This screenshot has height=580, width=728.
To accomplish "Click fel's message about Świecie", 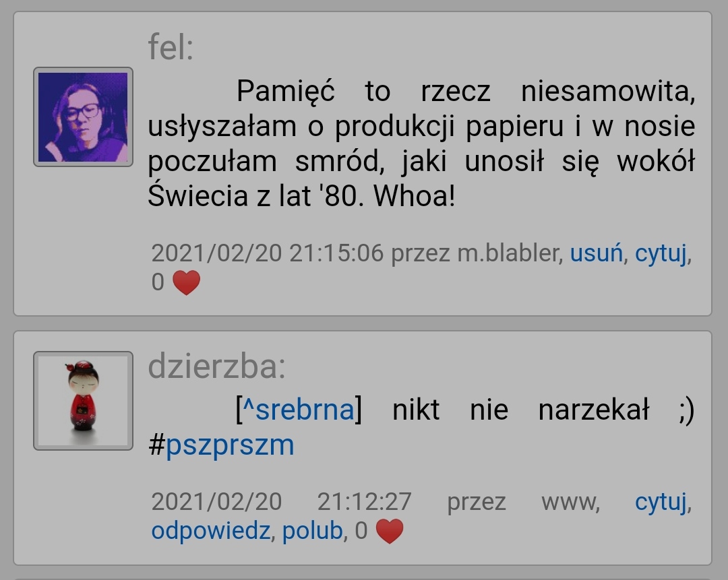I will coord(421,143).
